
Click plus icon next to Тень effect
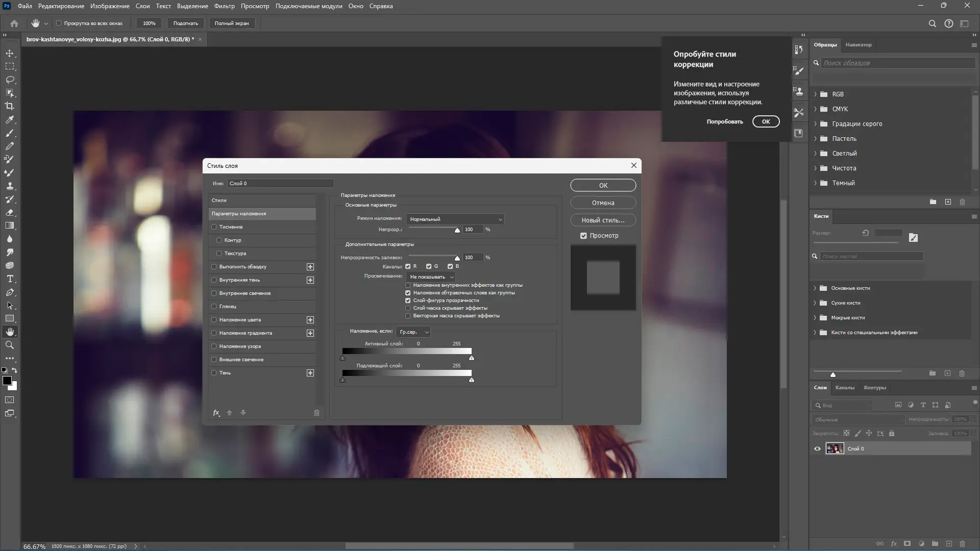click(310, 373)
